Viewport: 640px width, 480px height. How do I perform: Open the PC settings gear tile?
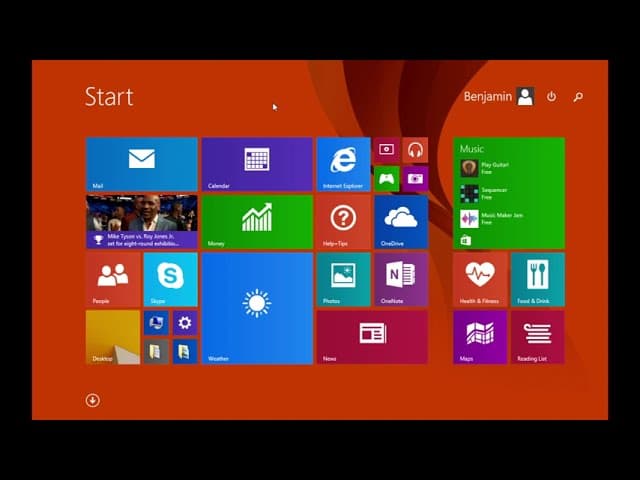click(185, 323)
